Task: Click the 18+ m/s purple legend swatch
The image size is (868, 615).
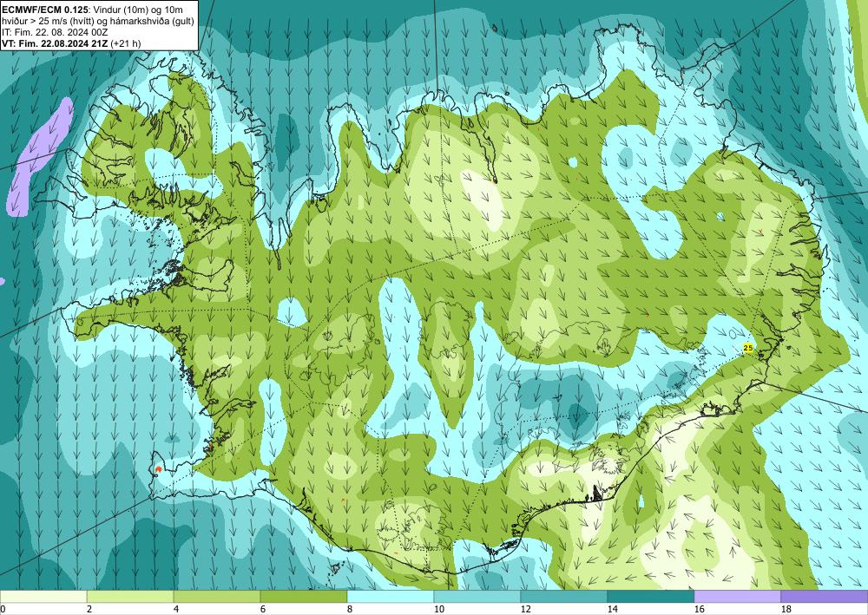Action: click(825, 597)
